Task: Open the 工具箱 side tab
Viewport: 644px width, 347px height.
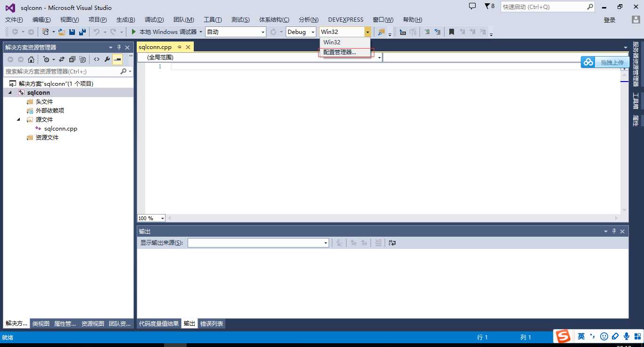Action: pos(636,101)
